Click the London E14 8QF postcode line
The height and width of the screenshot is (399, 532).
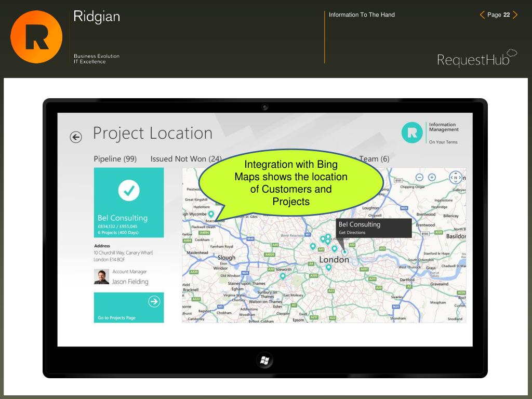[x=109, y=260]
